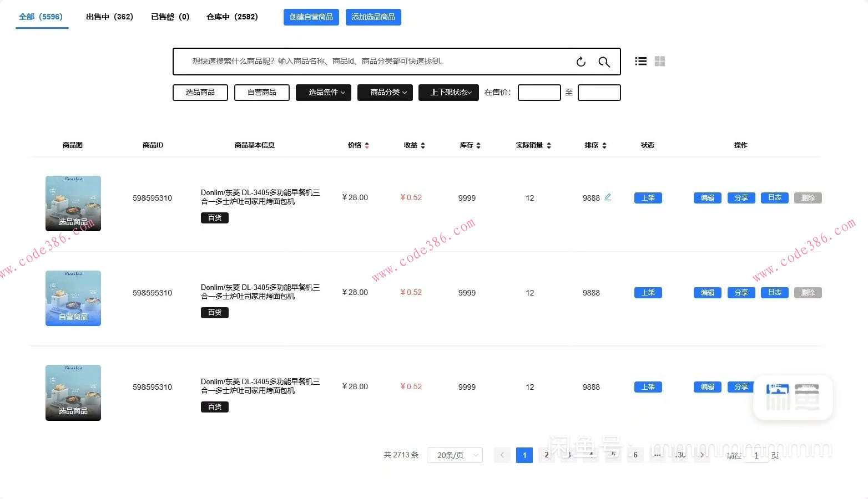Image resolution: width=868 pixels, height=499 pixels.
Task: Click the Donlim product title in 自营商品 row
Action: click(260, 292)
